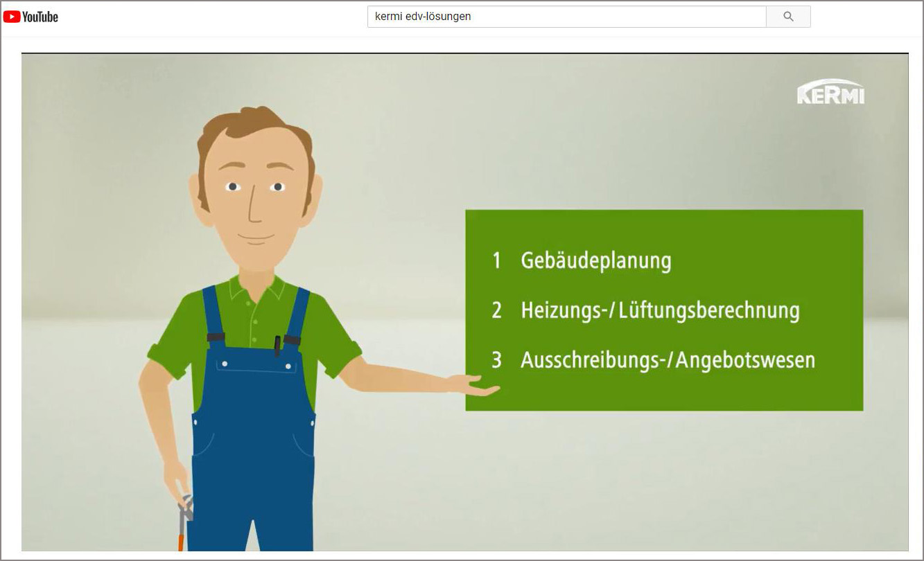Click the 'Ausschreibungs-/Angebotswesen' text
Screen dimensions: 924x561
click(x=668, y=360)
